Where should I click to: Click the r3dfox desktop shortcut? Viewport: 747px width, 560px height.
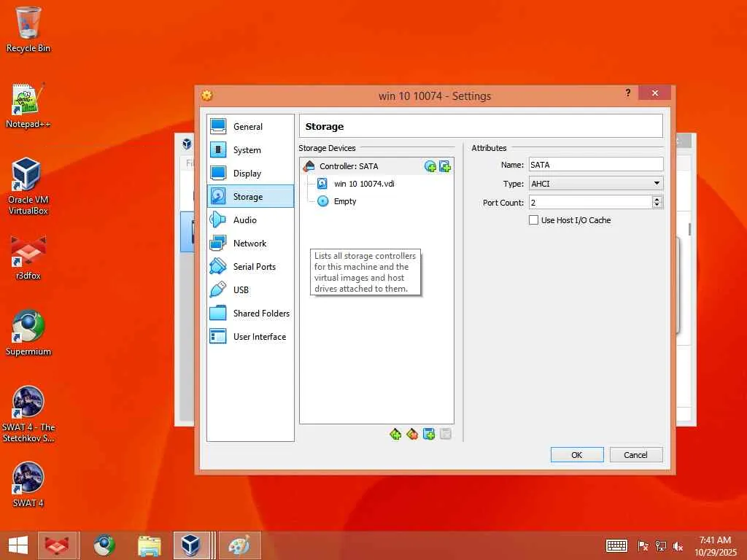(x=28, y=257)
